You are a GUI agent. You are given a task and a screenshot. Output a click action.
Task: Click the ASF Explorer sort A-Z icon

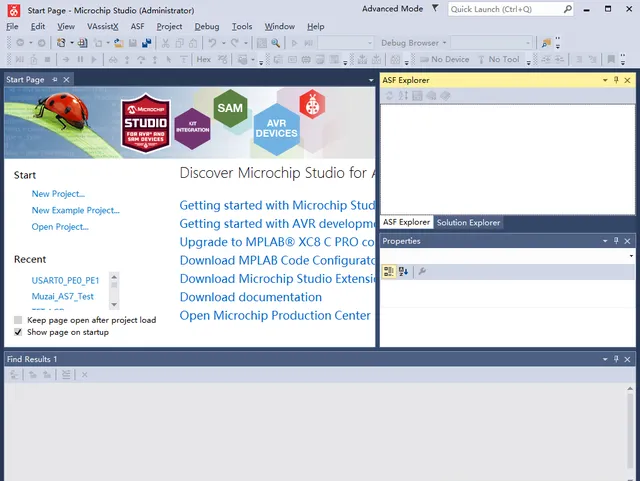[403, 96]
